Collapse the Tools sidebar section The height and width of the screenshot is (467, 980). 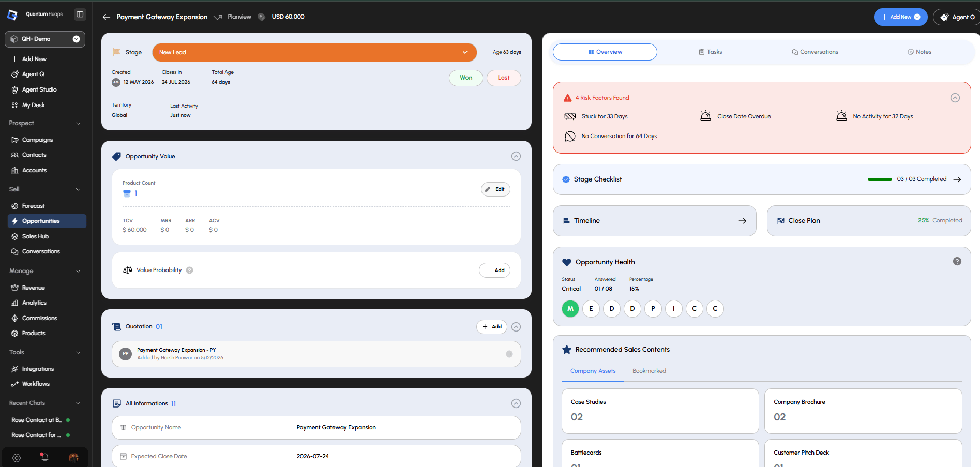78,353
